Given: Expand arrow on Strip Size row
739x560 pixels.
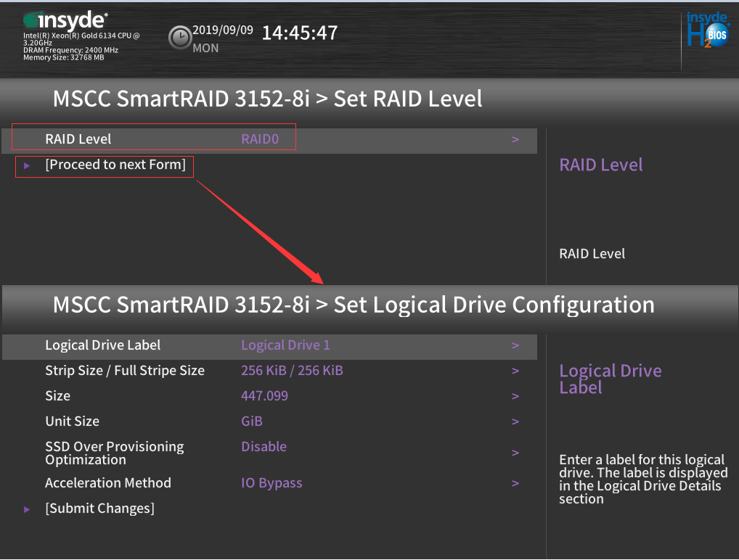Looking at the screenshot, I should tap(515, 371).
